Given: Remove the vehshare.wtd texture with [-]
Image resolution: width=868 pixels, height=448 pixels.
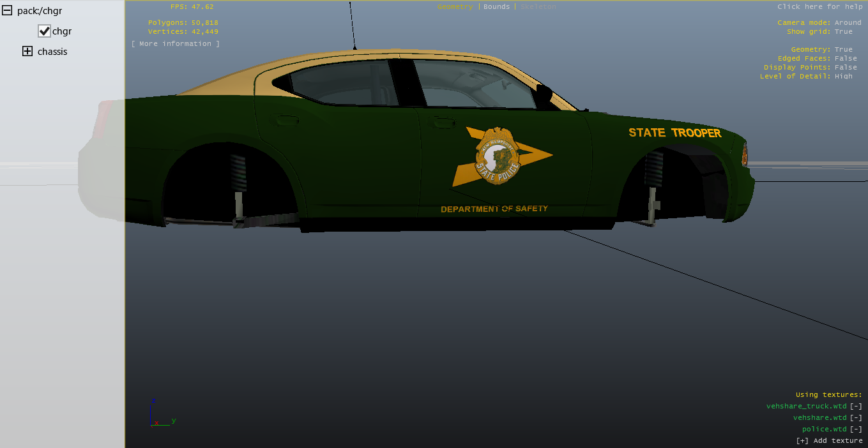Looking at the screenshot, I should 856,418.
